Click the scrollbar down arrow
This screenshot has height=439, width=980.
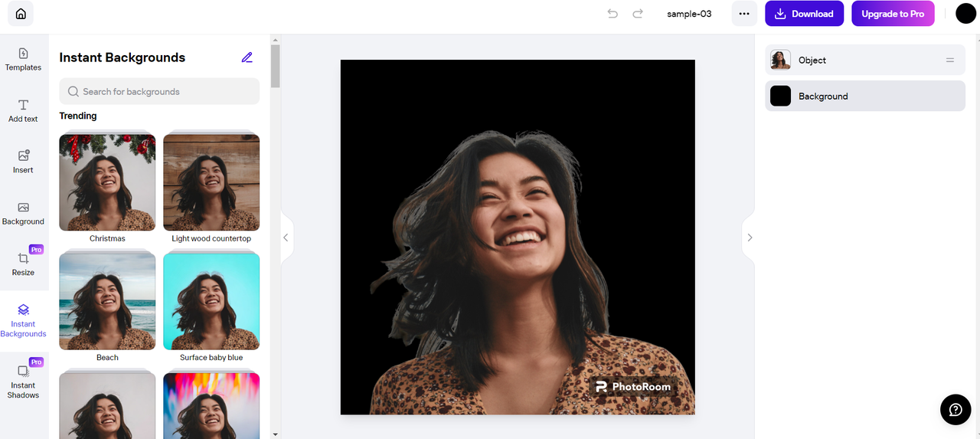tap(276, 434)
